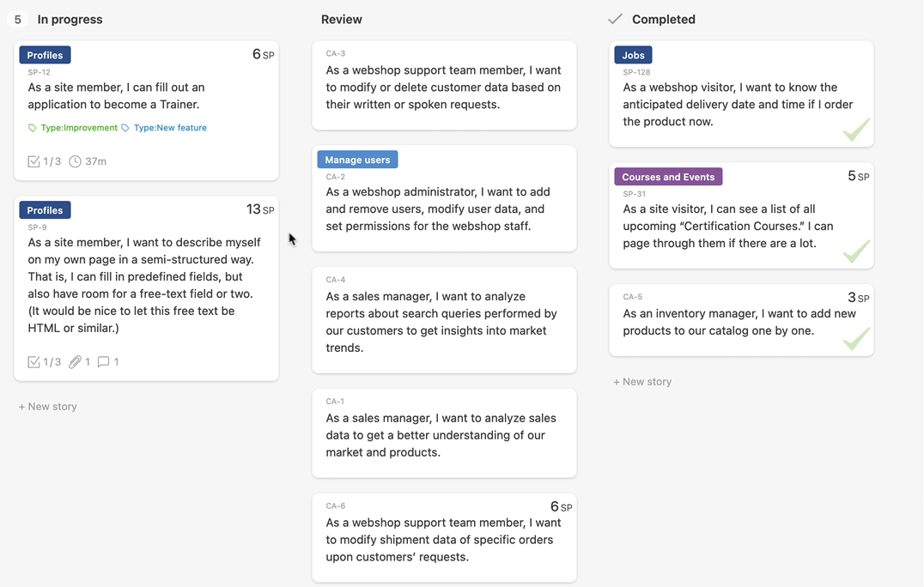The height and width of the screenshot is (587, 924).
Task: Toggle the green checkmark on SP-128 story
Action: pyautogui.click(x=855, y=130)
